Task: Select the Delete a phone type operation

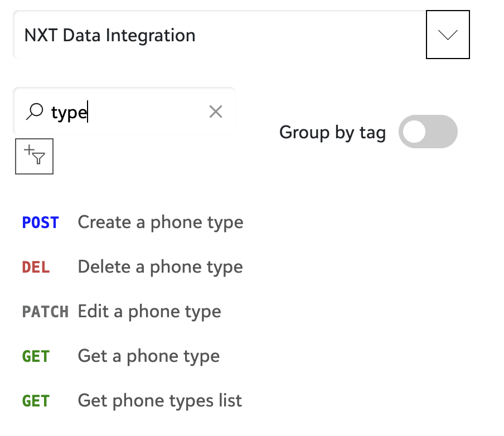Action: [x=160, y=267]
